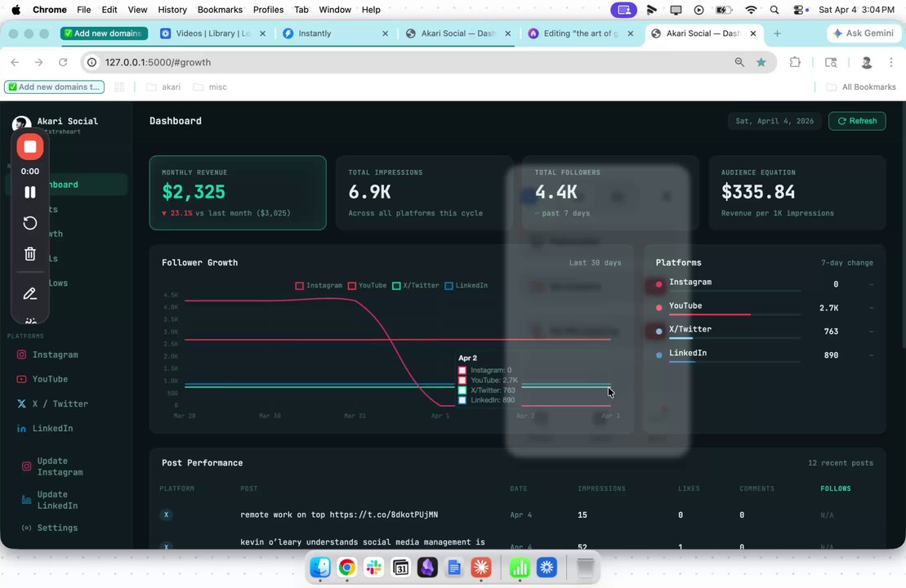Toggle YouTube series in chart legend
Viewport: 906px width, 588px height.
[x=367, y=285]
